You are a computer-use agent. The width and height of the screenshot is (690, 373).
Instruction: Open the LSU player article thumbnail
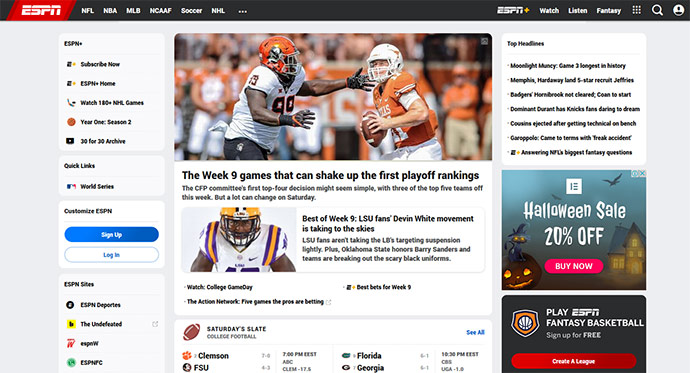[239, 240]
